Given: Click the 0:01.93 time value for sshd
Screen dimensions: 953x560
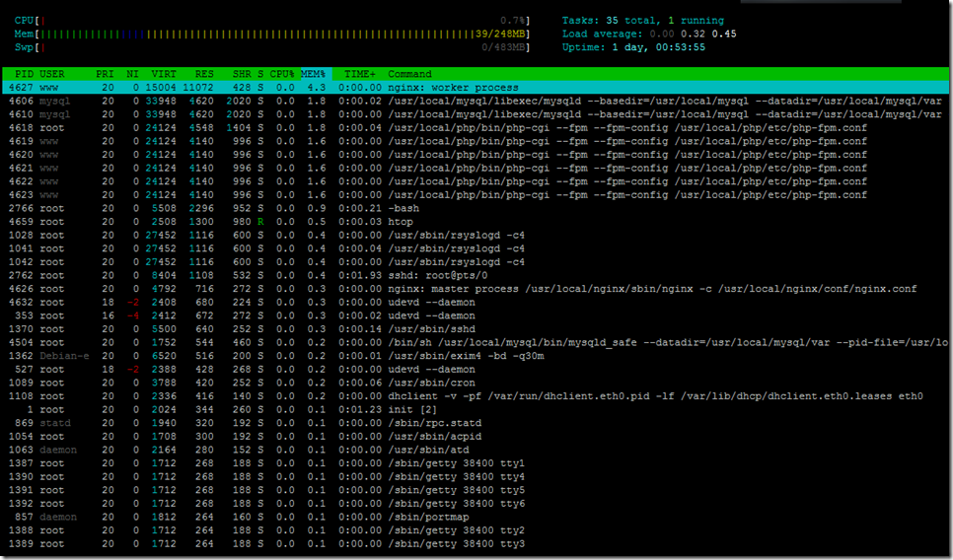Looking at the screenshot, I should (x=360, y=275).
